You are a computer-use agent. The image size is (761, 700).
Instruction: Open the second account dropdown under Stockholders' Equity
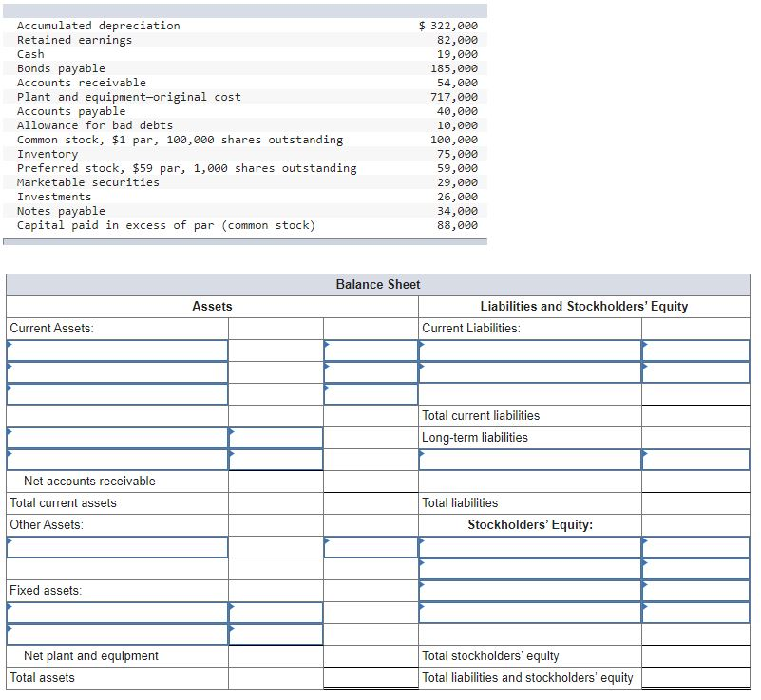[x=530, y=569]
